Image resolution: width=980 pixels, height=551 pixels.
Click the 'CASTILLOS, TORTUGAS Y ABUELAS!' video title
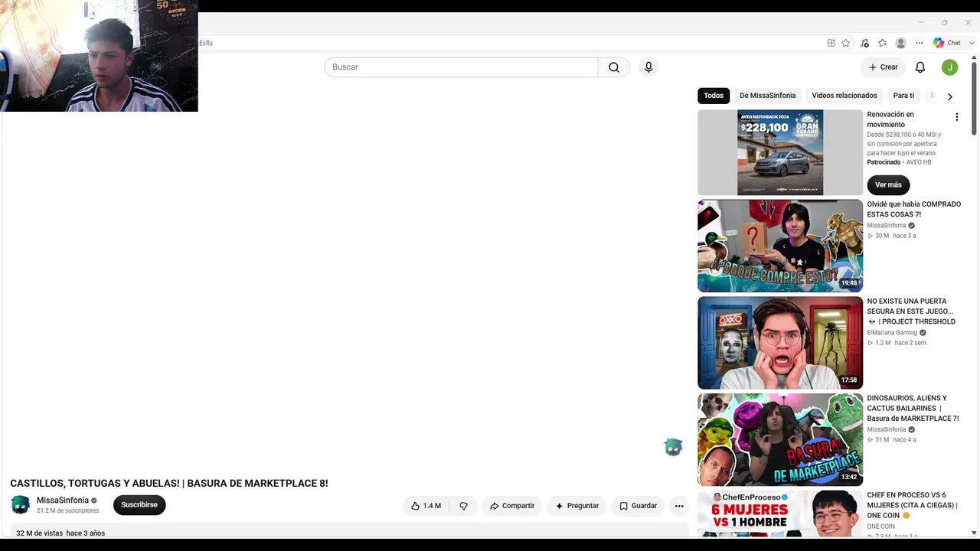point(169,484)
